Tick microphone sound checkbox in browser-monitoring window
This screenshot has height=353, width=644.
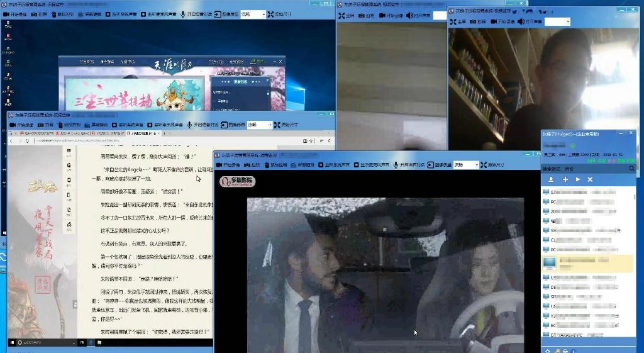point(150,125)
